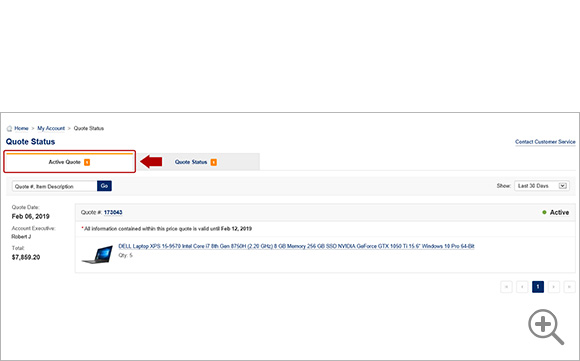Click the Active Quote count badge
Screen dimensions: 580x361
pos(87,162)
